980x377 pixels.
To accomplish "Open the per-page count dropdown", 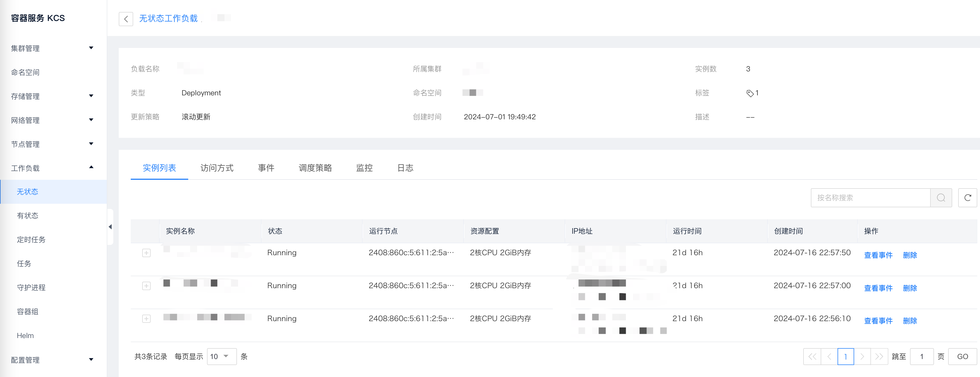I will coord(221,357).
